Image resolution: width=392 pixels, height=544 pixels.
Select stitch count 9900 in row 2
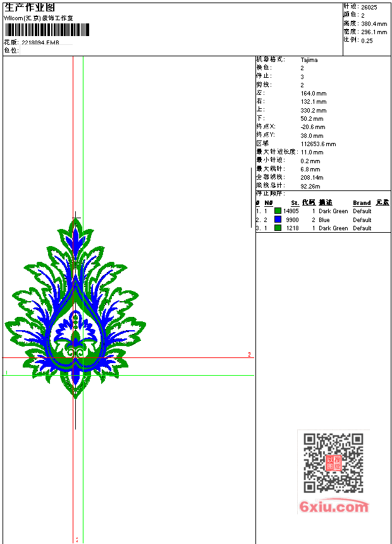pyautogui.click(x=292, y=219)
